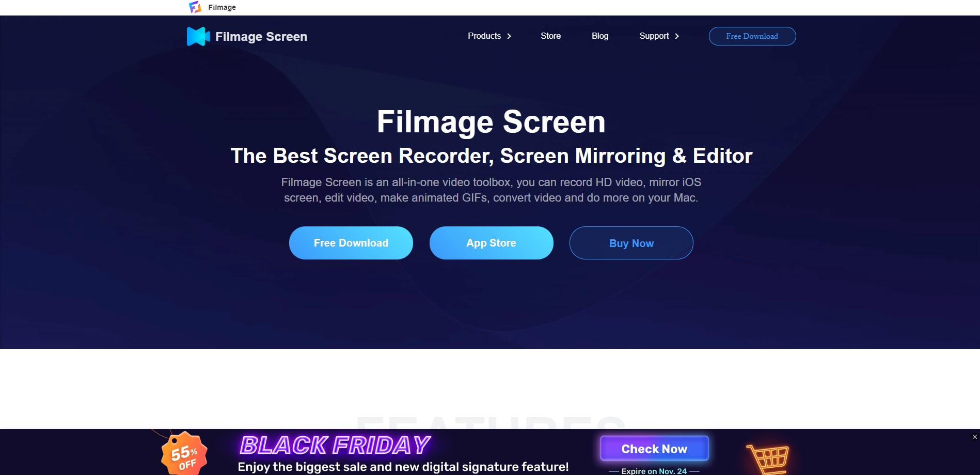Click the Filmage Screen camera logo icon
The image size is (980, 475).
tap(198, 36)
